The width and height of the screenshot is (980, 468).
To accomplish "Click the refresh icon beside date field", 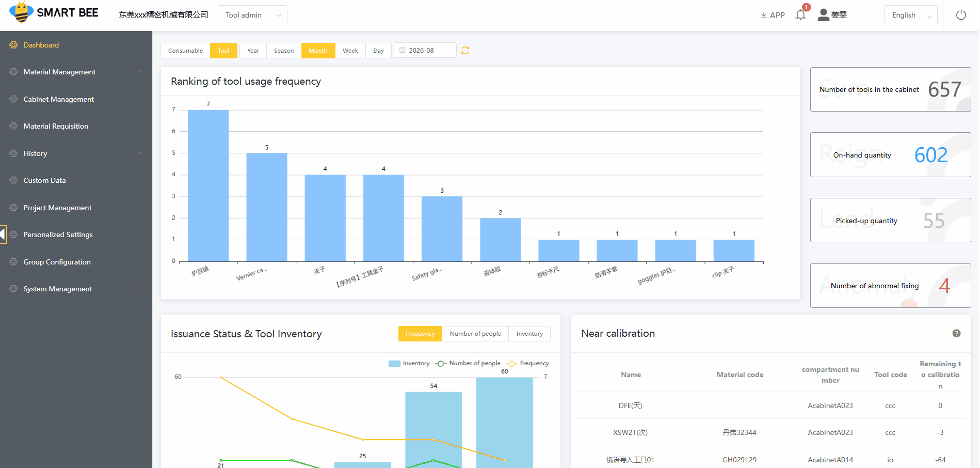I will point(465,50).
